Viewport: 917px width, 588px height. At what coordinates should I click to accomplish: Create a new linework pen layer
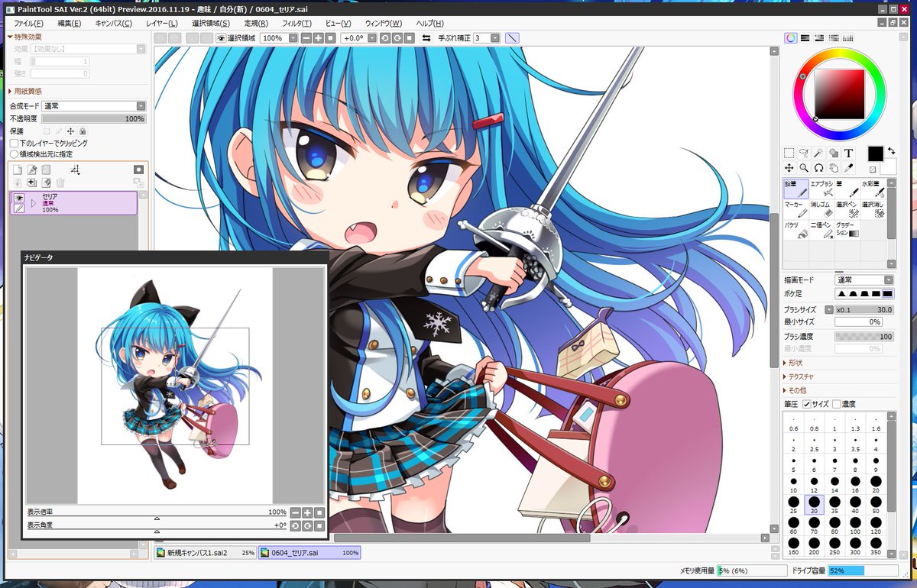point(32,170)
